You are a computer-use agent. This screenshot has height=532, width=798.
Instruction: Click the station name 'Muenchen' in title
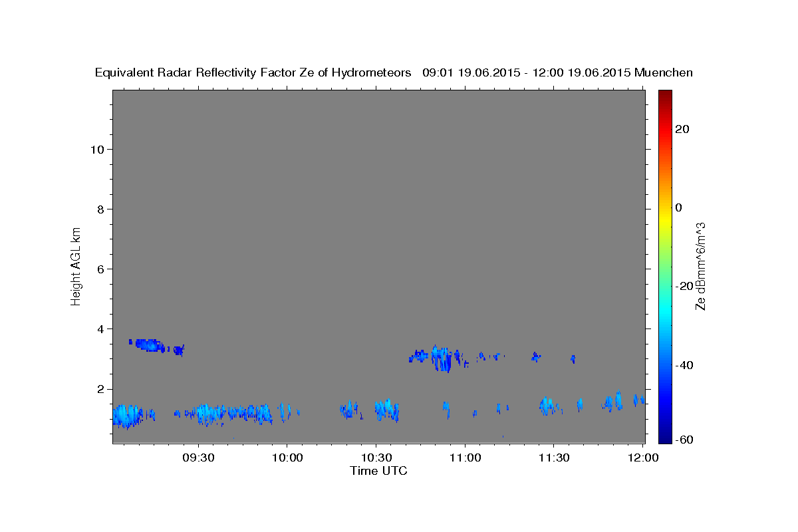click(x=664, y=72)
